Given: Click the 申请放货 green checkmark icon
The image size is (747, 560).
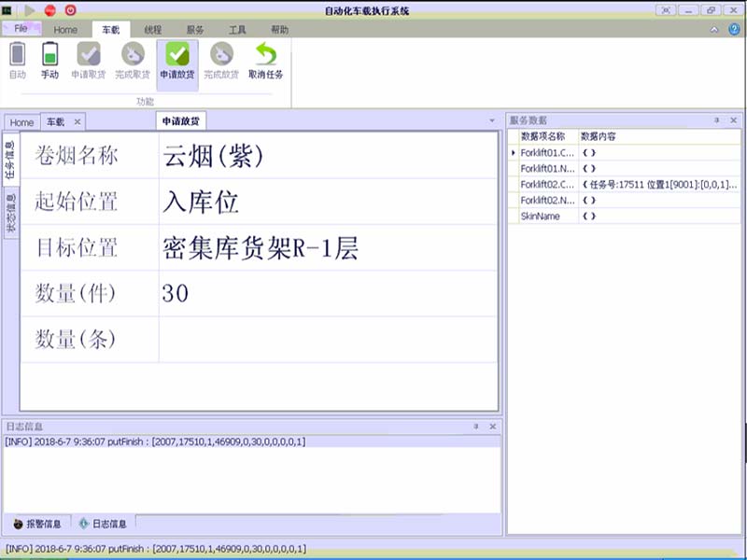Looking at the screenshot, I should (x=177, y=55).
